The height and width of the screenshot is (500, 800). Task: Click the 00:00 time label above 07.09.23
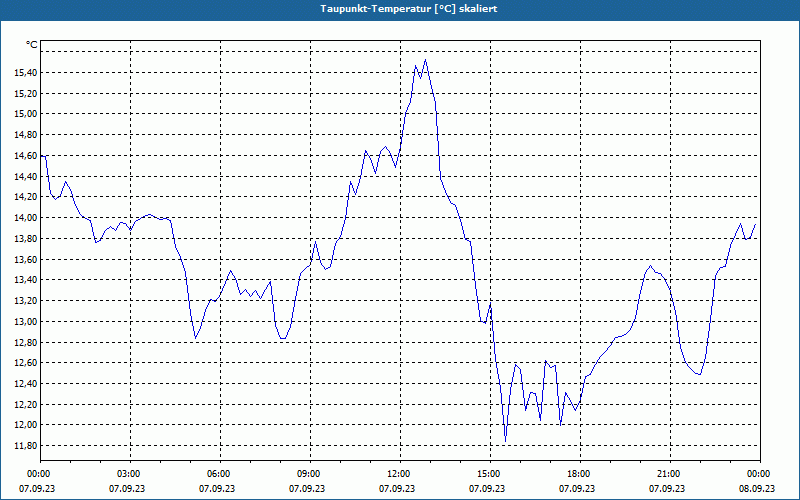click(x=37, y=474)
